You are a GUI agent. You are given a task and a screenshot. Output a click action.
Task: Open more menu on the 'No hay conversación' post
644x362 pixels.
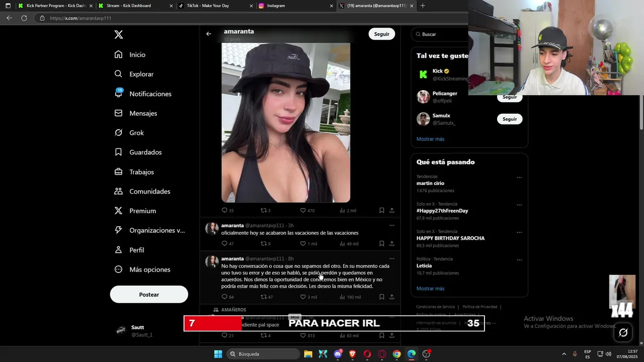(392, 259)
